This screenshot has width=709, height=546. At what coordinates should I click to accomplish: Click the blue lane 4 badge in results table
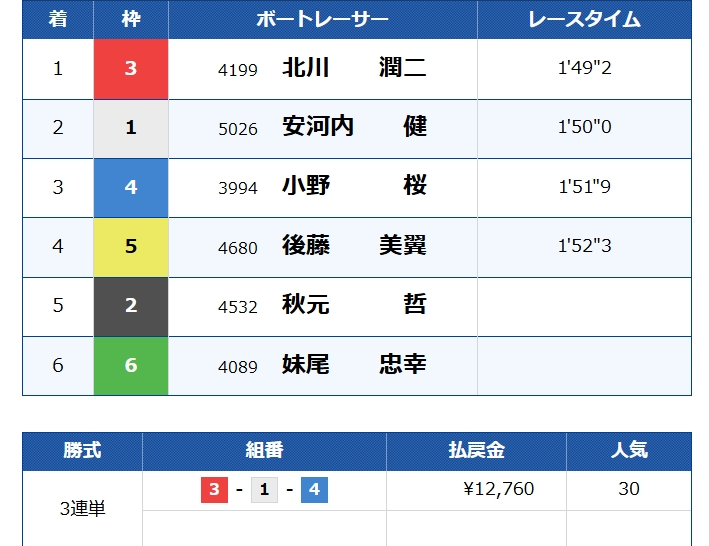[131, 187]
